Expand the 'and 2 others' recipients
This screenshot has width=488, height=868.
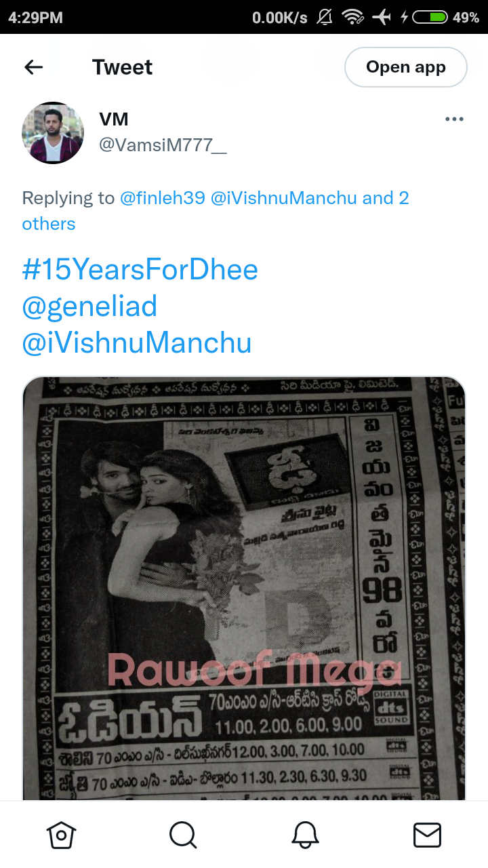point(216,211)
